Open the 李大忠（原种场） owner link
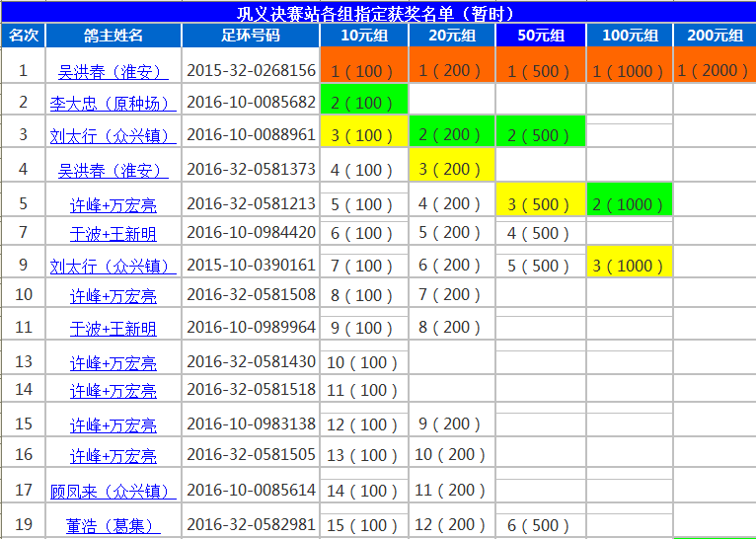Viewport: 756px width, 539px height. pyautogui.click(x=113, y=103)
